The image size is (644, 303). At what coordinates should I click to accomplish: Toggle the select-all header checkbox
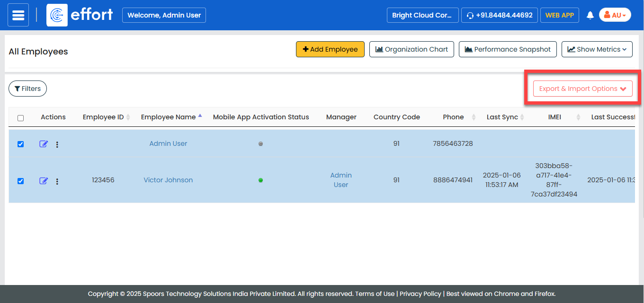click(x=20, y=118)
